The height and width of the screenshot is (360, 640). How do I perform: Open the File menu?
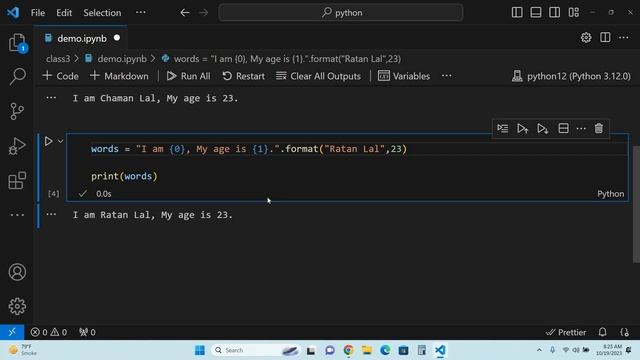coord(38,13)
